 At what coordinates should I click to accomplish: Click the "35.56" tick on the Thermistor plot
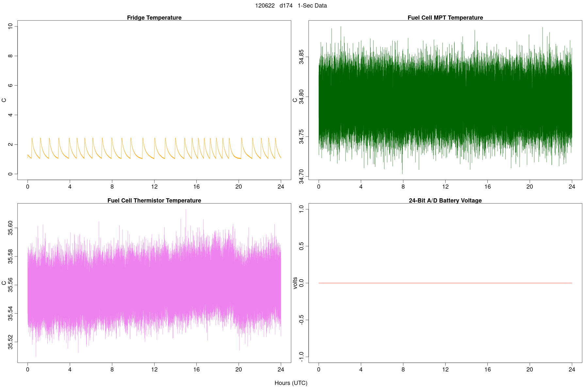coord(10,285)
